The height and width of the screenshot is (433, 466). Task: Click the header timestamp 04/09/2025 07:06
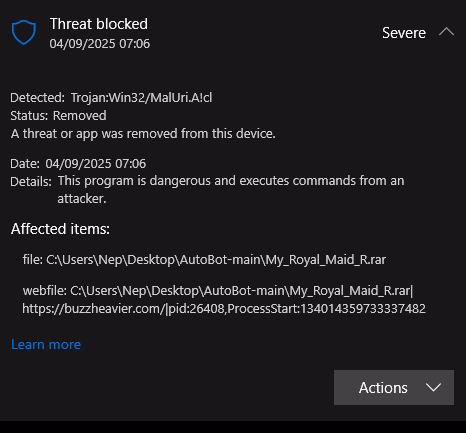100,44
